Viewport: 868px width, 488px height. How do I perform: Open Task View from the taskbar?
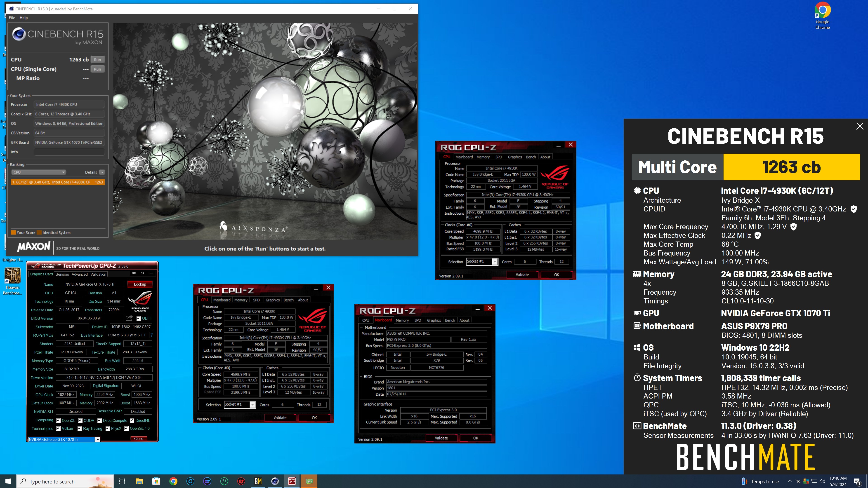tap(122, 481)
